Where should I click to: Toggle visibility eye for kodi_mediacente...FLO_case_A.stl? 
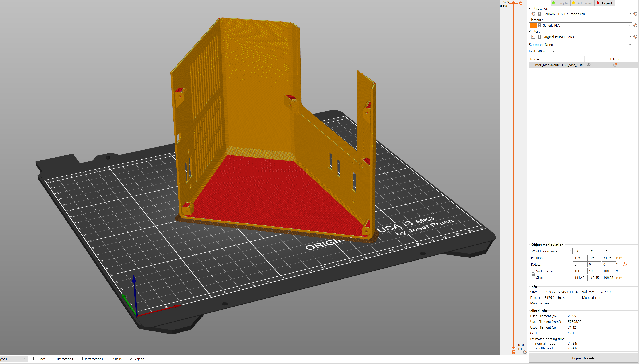coord(589,64)
